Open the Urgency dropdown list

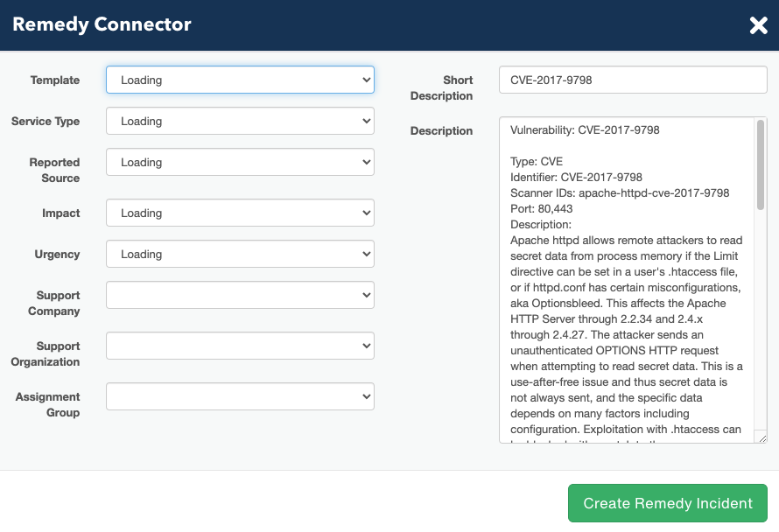pos(240,255)
